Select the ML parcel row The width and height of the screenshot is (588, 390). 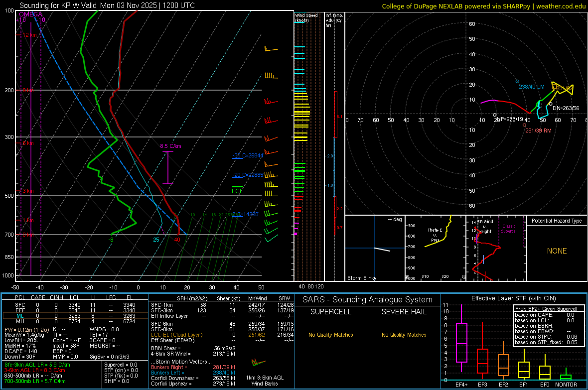(75, 316)
